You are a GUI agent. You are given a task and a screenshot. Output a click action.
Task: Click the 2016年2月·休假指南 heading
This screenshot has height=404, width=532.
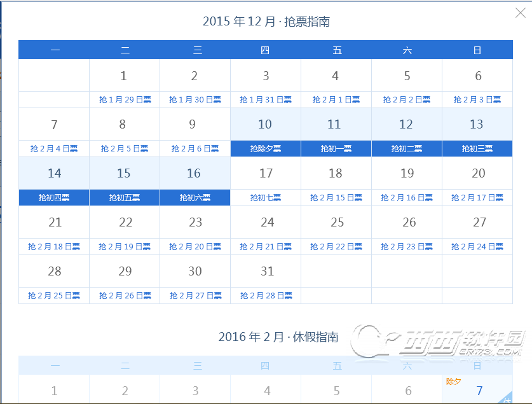pos(278,337)
